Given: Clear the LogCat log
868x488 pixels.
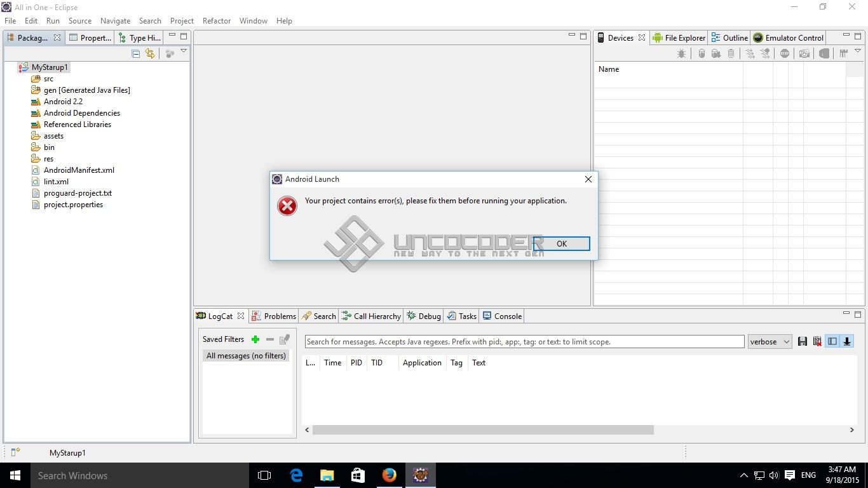Looking at the screenshot, I should [x=817, y=342].
